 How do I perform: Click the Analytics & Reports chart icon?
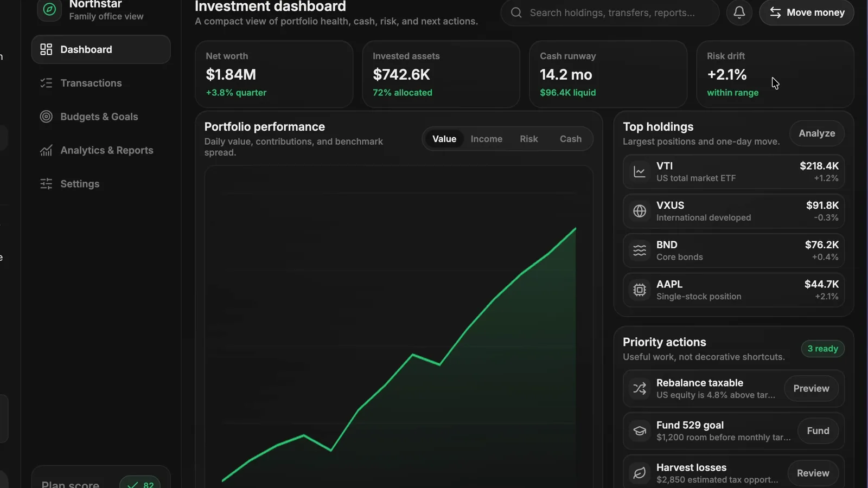point(46,150)
